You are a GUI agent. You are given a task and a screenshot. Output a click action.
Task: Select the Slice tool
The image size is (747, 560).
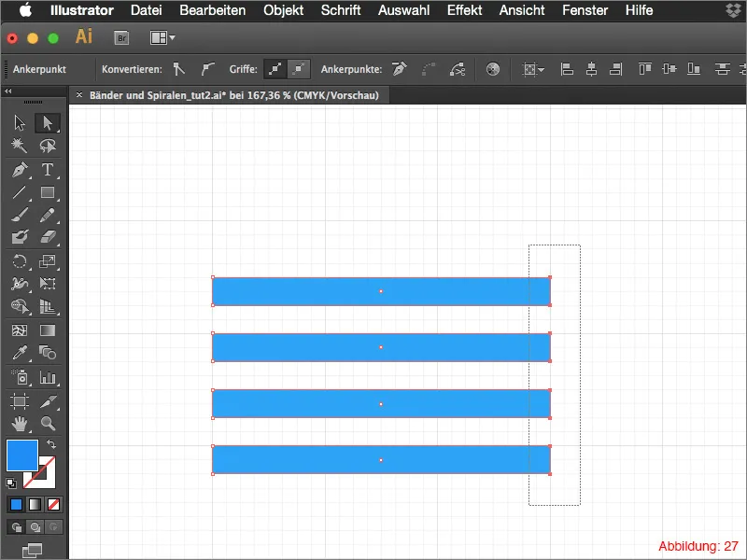pyautogui.click(x=48, y=401)
